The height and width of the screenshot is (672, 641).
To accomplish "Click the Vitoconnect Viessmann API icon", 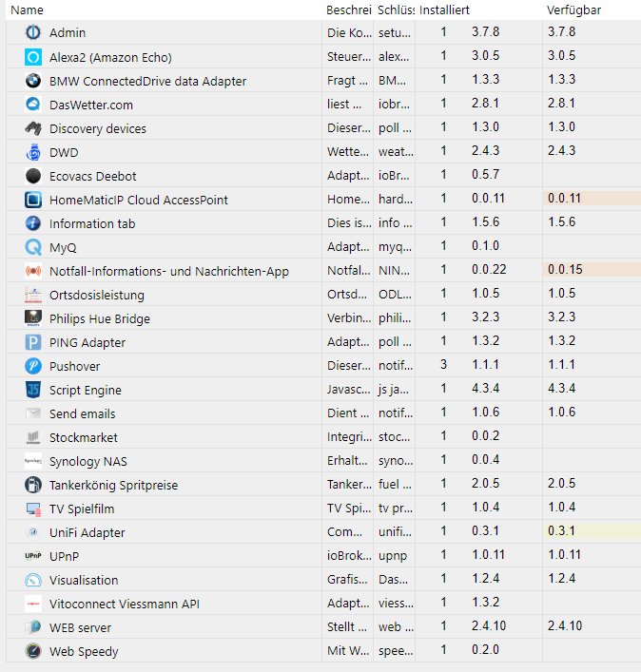I will tap(33, 604).
